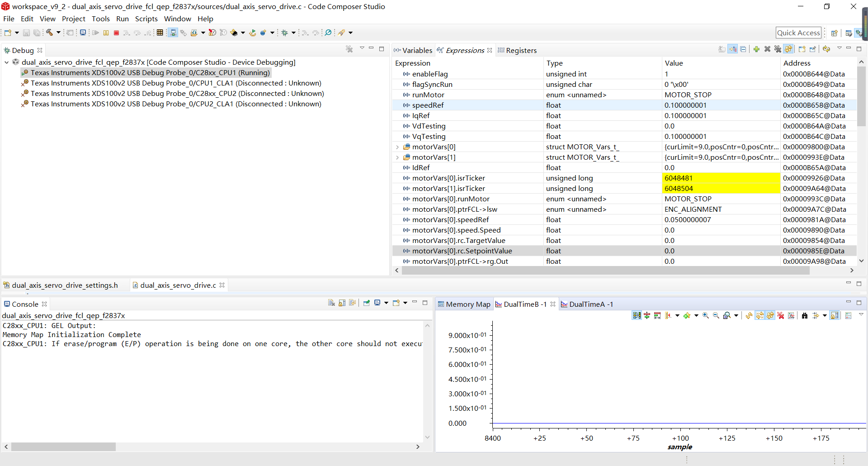
Task: Toggle the first graph toolbar display button
Action: (x=637, y=315)
